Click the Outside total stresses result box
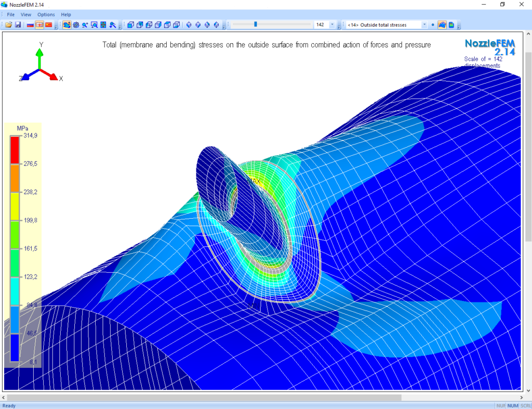The image size is (532, 409). click(383, 25)
